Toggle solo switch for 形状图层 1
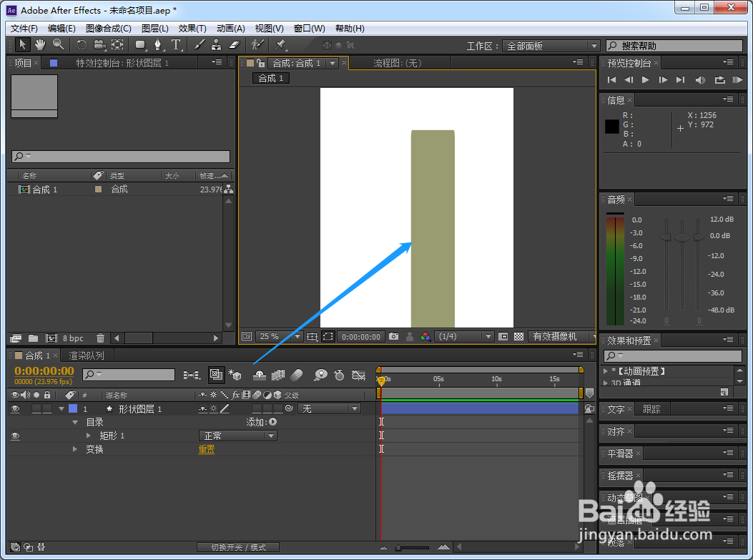This screenshot has width=753, height=560. click(36, 408)
